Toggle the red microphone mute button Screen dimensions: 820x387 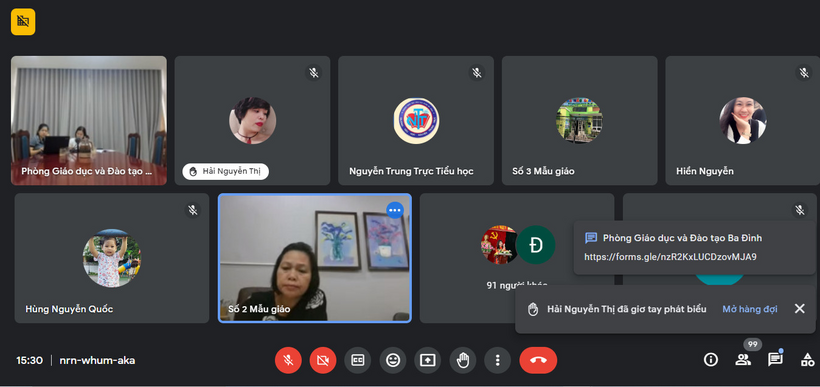[x=288, y=360]
